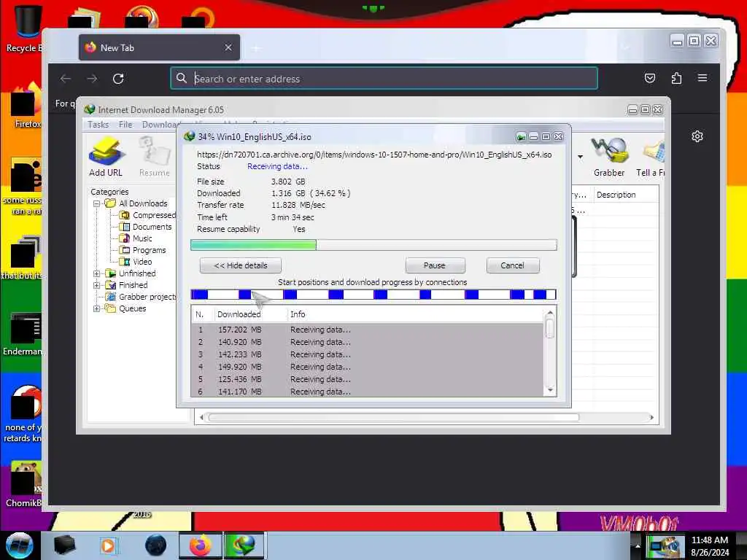The height and width of the screenshot is (560, 747).
Task: Open the File menu in IDM
Action: coord(125,125)
